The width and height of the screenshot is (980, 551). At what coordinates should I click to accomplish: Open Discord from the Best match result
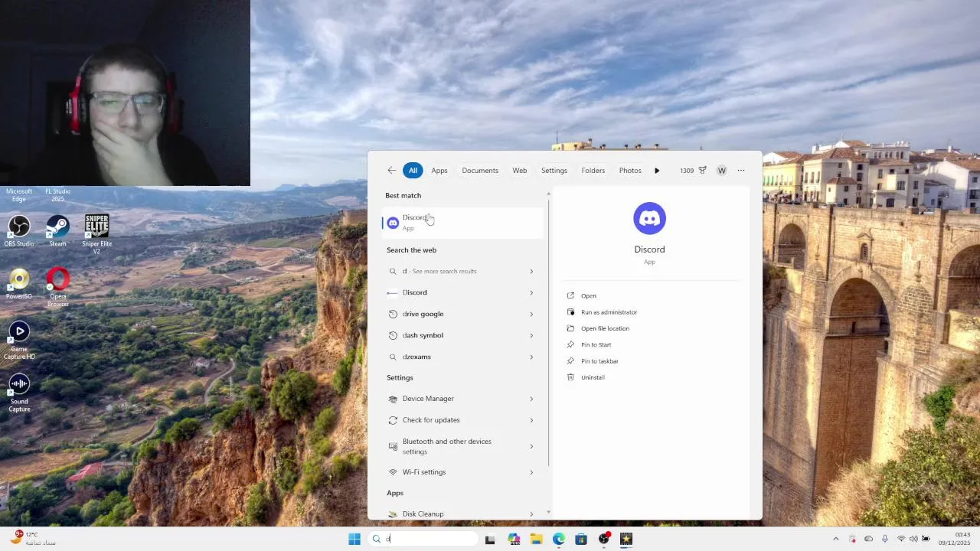(x=462, y=223)
